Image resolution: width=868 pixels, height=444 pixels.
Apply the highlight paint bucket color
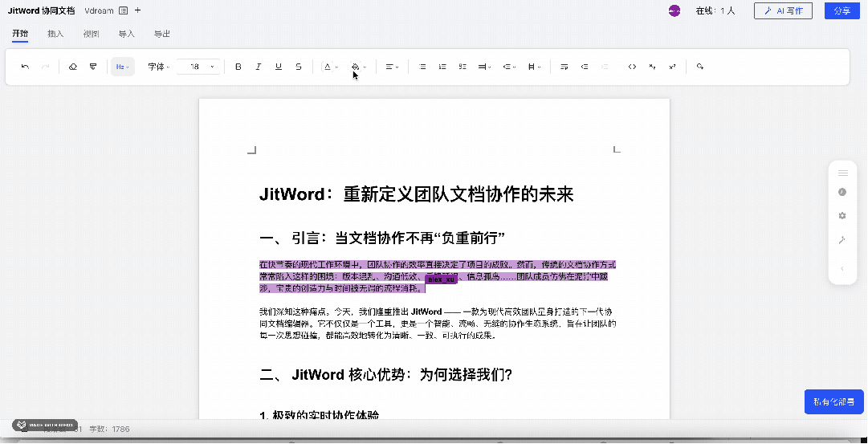click(x=356, y=67)
